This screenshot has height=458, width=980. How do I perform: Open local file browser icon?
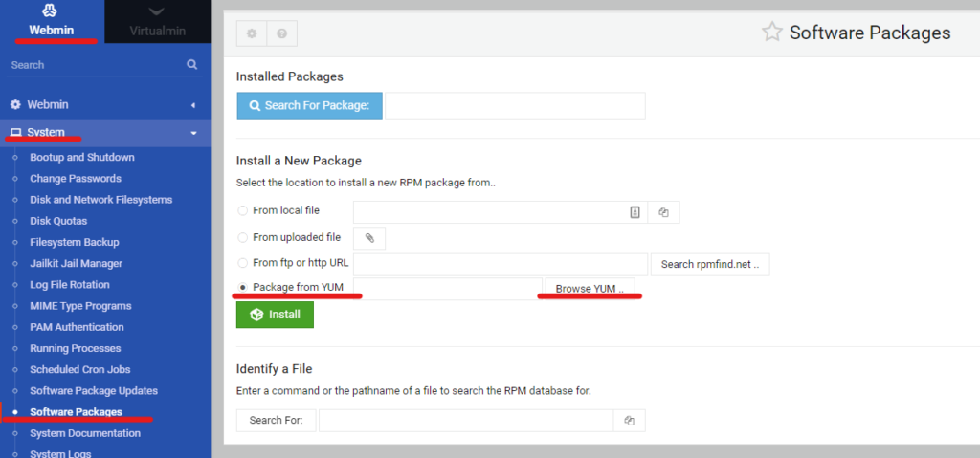coord(635,212)
